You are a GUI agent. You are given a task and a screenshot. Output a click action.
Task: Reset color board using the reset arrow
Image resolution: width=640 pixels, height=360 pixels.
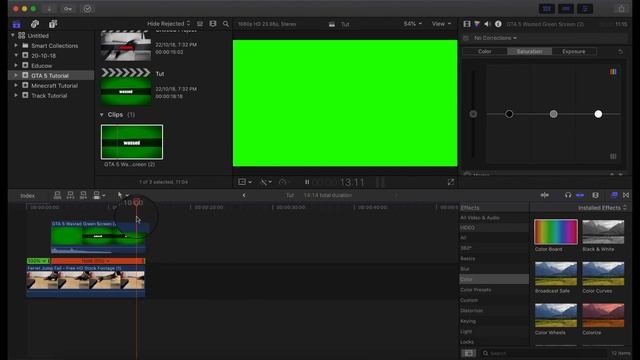(x=620, y=51)
